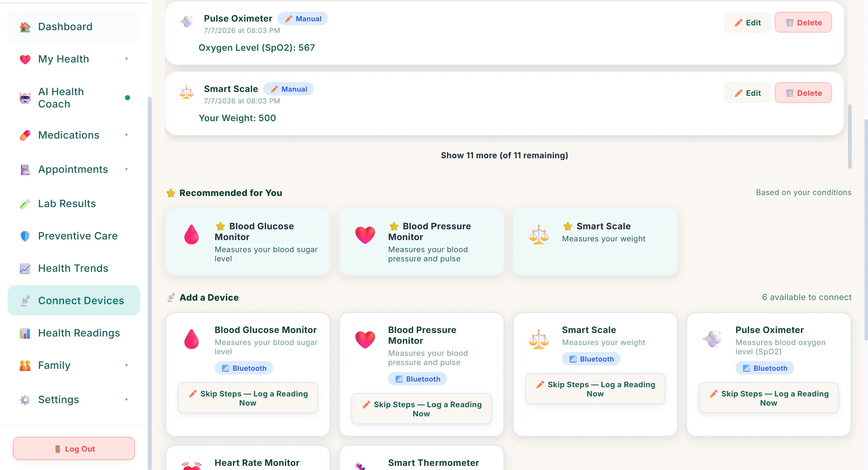Image resolution: width=868 pixels, height=470 pixels.
Task: Show 11 more readings
Action: 504,155
